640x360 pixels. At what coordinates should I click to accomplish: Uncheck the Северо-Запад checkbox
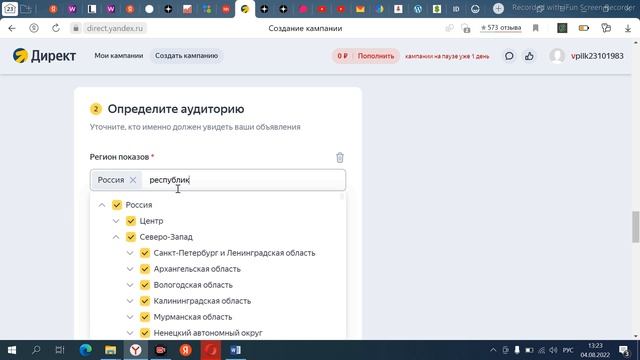click(131, 237)
